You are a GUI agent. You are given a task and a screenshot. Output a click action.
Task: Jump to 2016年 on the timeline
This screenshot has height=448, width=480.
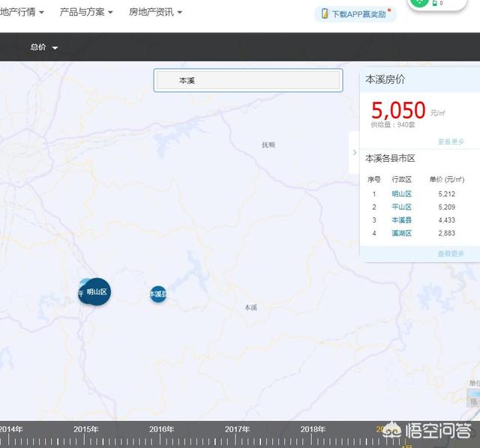click(x=161, y=429)
